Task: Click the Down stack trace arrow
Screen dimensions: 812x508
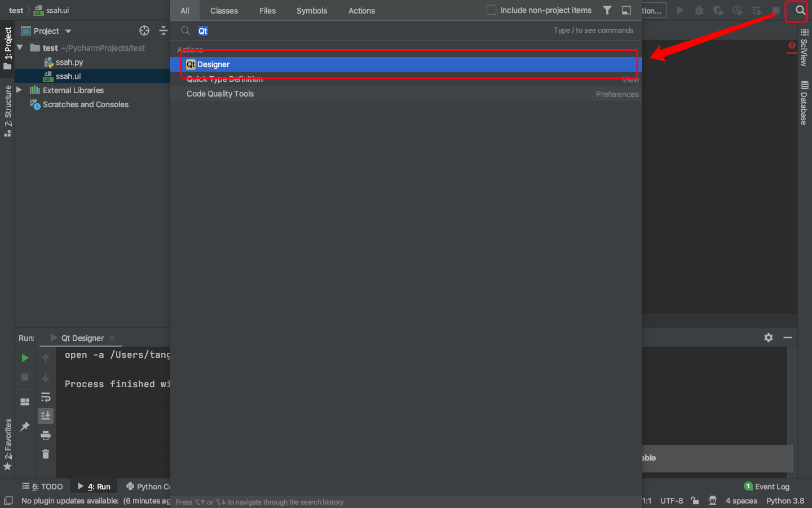Action: 46,377
